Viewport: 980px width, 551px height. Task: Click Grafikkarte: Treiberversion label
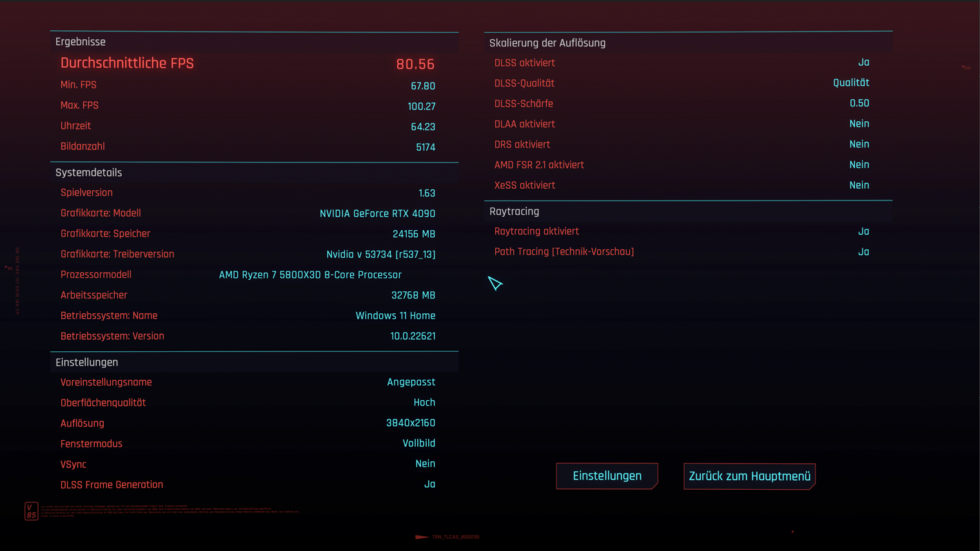[x=117, y=255]
